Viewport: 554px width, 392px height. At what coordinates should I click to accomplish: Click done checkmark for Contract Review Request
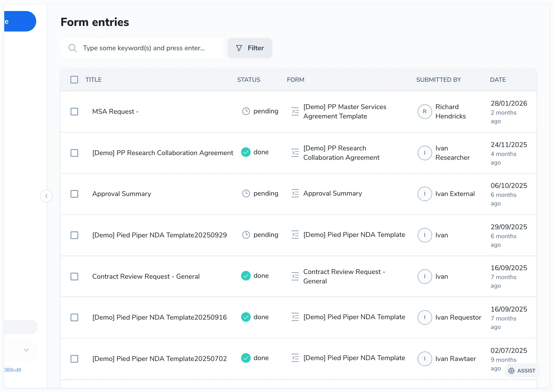coord(246,276)
